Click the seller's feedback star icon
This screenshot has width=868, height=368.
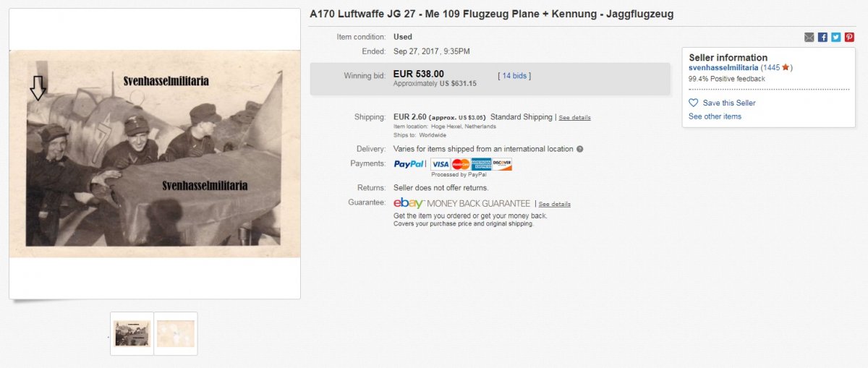[x=786, y=68]
